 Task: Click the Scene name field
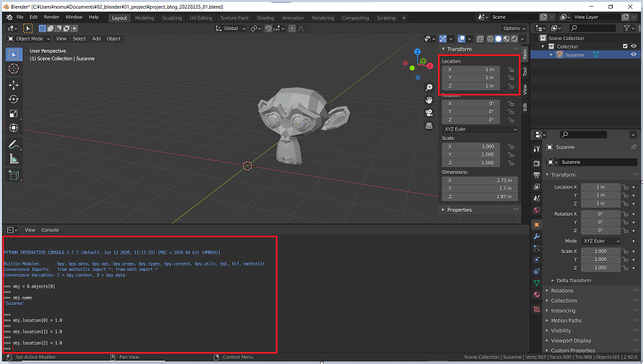click(x=515, y=17)
